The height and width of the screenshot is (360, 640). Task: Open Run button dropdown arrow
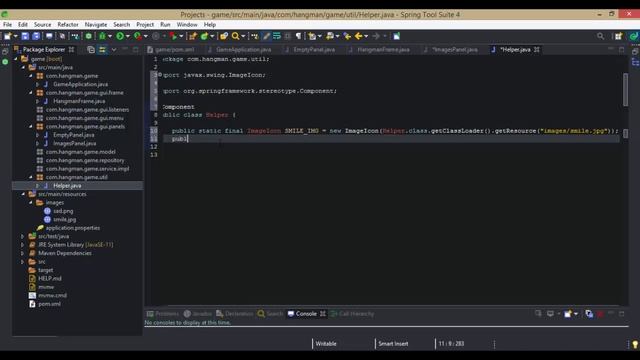(x=127, y=36)
